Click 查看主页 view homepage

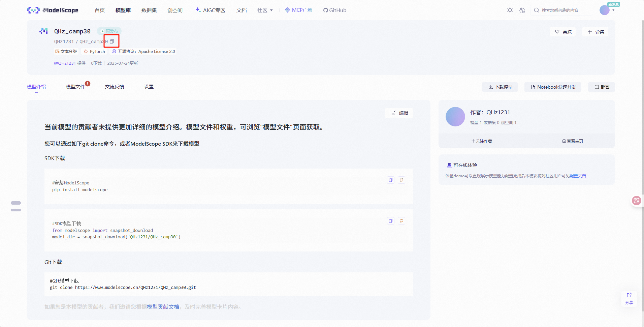(x=573, y=141)
